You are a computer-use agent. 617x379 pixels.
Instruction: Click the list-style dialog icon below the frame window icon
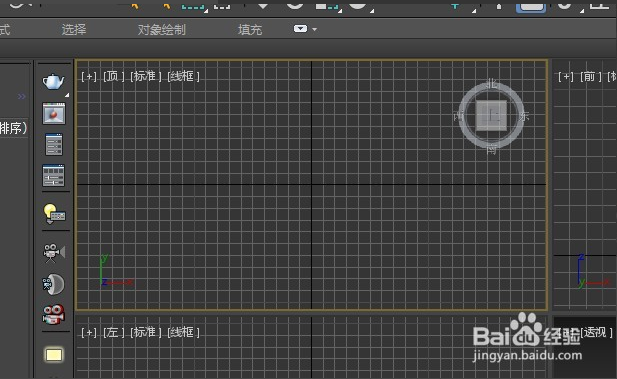(54, 144)
